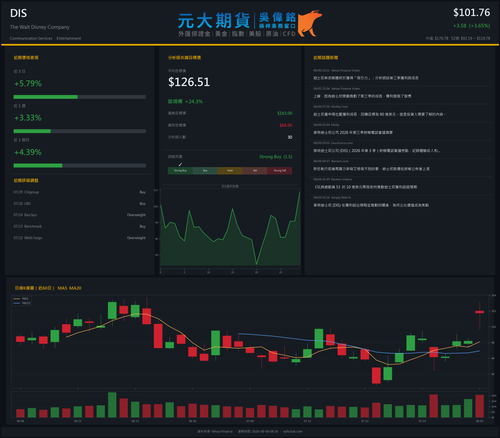This screenshot has height=438, width=500.
Task: Click the progress bar under +3.33%
Action: coord(80,131)
